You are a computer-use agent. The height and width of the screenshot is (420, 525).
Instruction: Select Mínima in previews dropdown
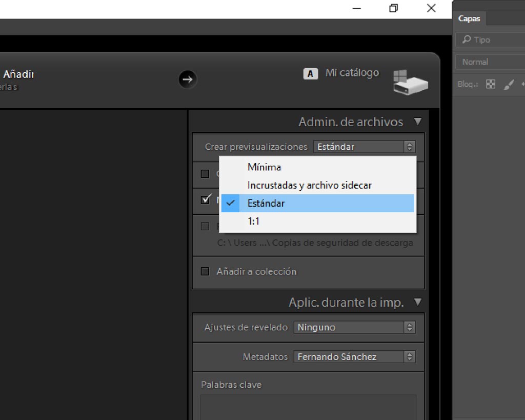317,167
